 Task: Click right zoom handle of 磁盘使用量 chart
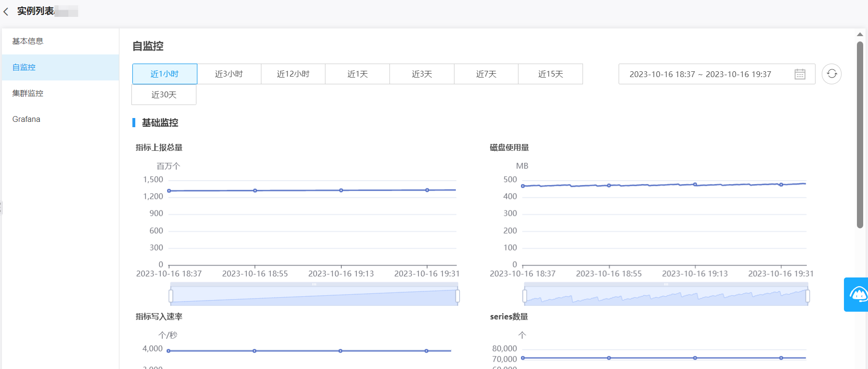[807, 296]
